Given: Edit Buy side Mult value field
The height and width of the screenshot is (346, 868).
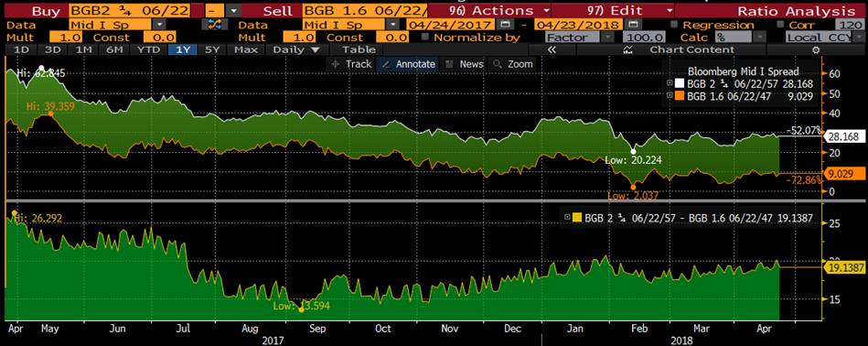Looking at the screenshot, I should [67, 38].
